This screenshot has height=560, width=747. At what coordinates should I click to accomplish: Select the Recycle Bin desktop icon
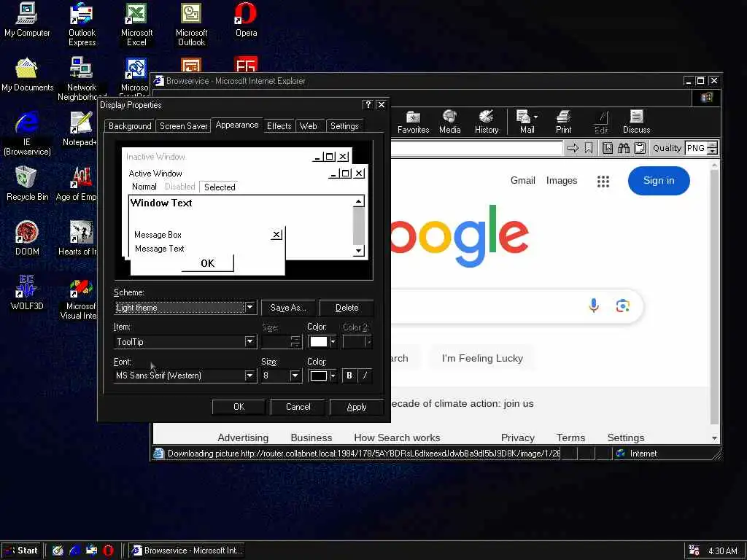coord(27,184)
